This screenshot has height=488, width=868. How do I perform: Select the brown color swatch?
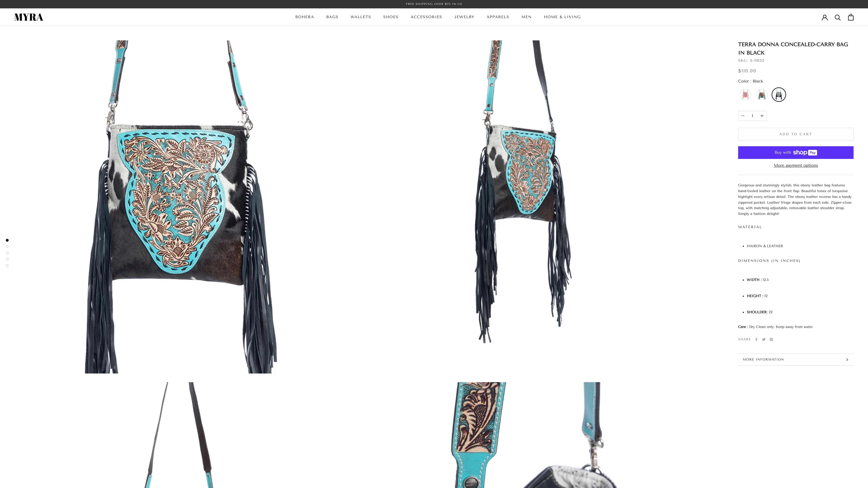(762, 95)
